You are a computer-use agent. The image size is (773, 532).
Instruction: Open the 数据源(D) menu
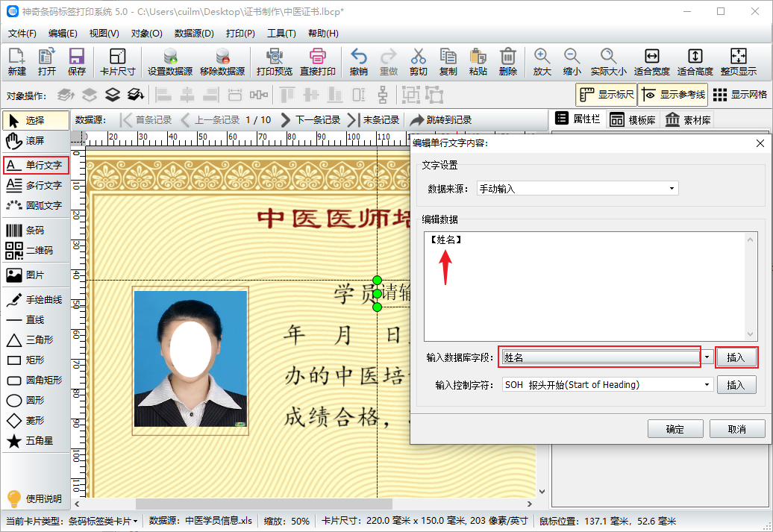click(194, 34)
